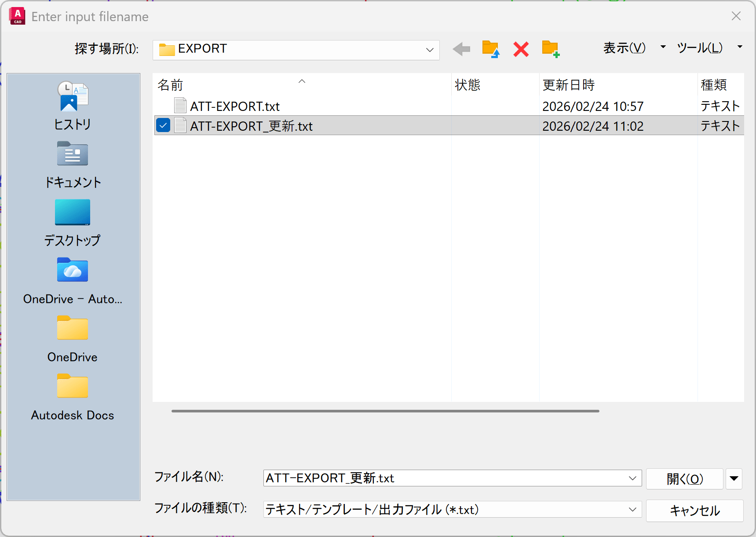The width and height of the screenshot is (756, 537).
Task: Click the red X delete icon
Action: click(521, 49)
